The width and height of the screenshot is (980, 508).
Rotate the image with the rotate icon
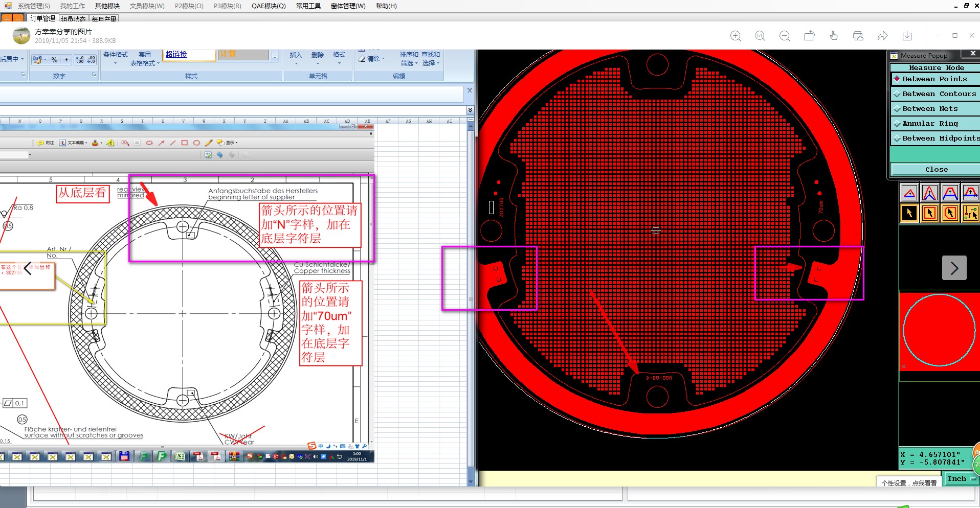coord(809,36)
